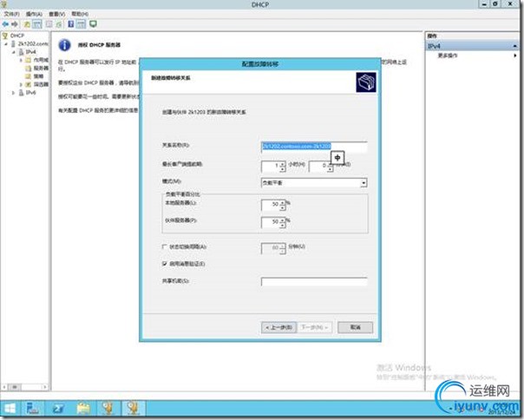Click the scroll right arrow under the console tree
The image size is (524, 420).
[x=45, y=387]
